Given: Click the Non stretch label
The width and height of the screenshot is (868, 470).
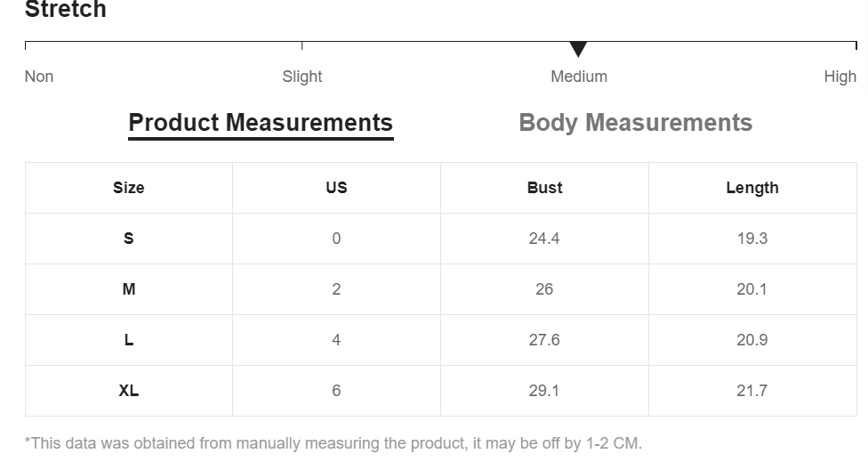Looking at the screenshot, I should pyautogui.click(x=39, y=77).
